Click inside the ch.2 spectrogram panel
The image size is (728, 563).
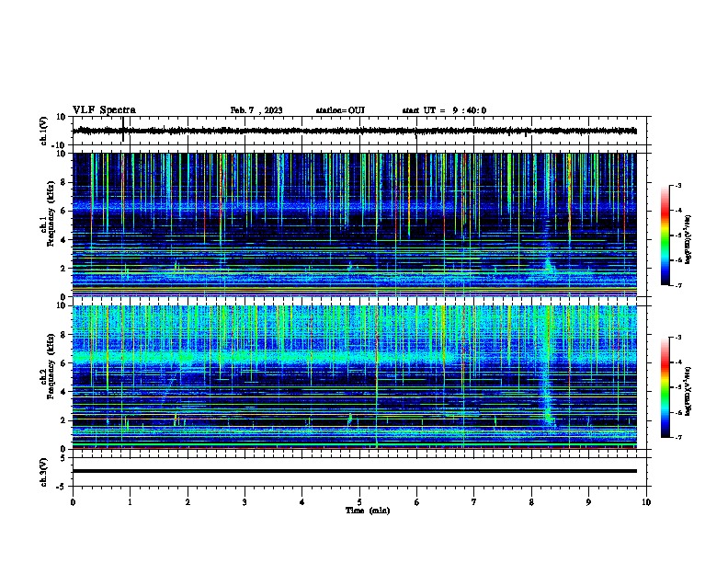[x=355, y=377]
